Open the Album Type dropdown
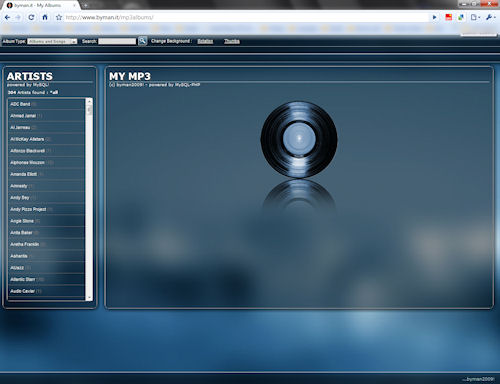The width and height of the screenshot is (500, 384). [52, 41]
